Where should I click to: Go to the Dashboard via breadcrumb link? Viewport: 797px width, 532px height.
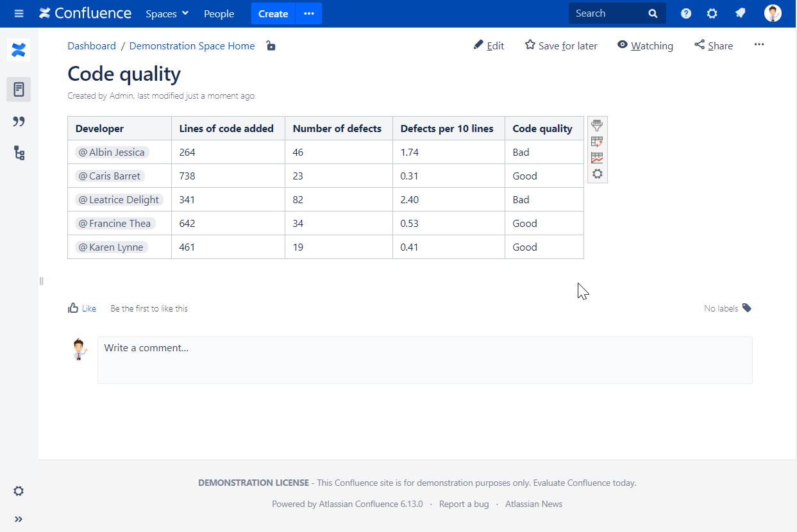tap(91, 46)
